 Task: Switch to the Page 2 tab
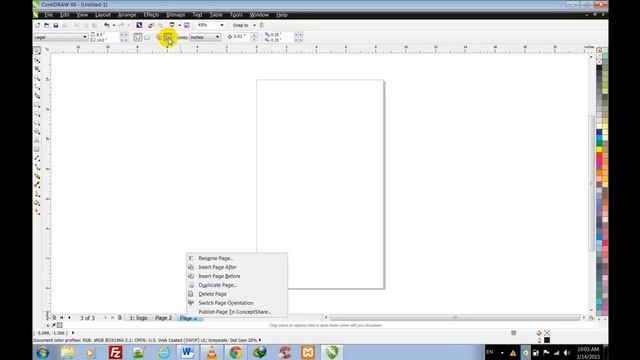(x=163, y=318)
